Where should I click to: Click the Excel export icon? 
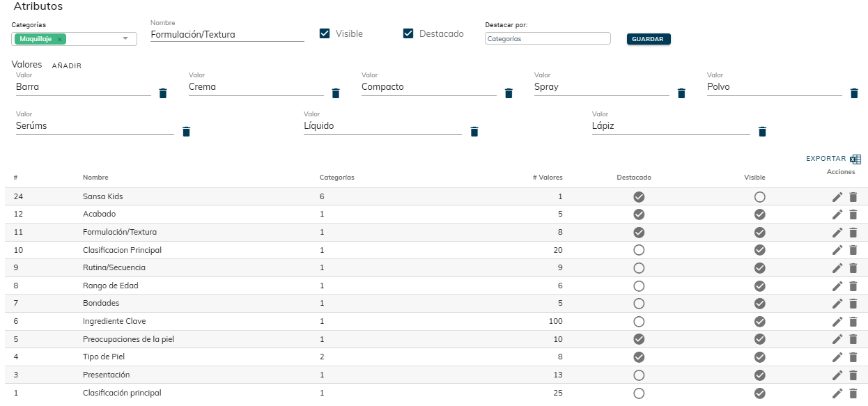(855, 159)
